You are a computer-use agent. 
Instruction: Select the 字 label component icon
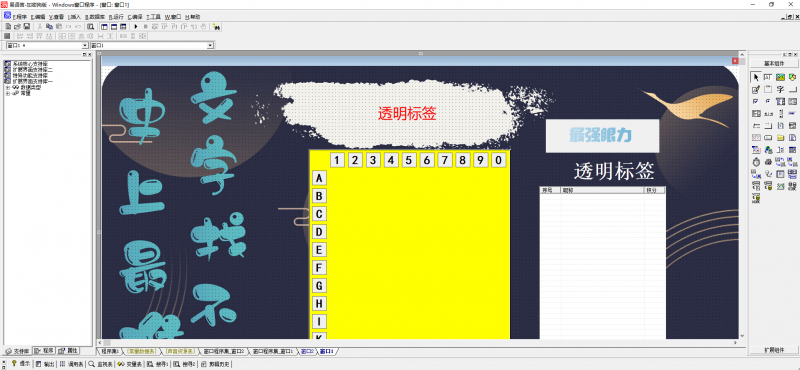(780, 89)
